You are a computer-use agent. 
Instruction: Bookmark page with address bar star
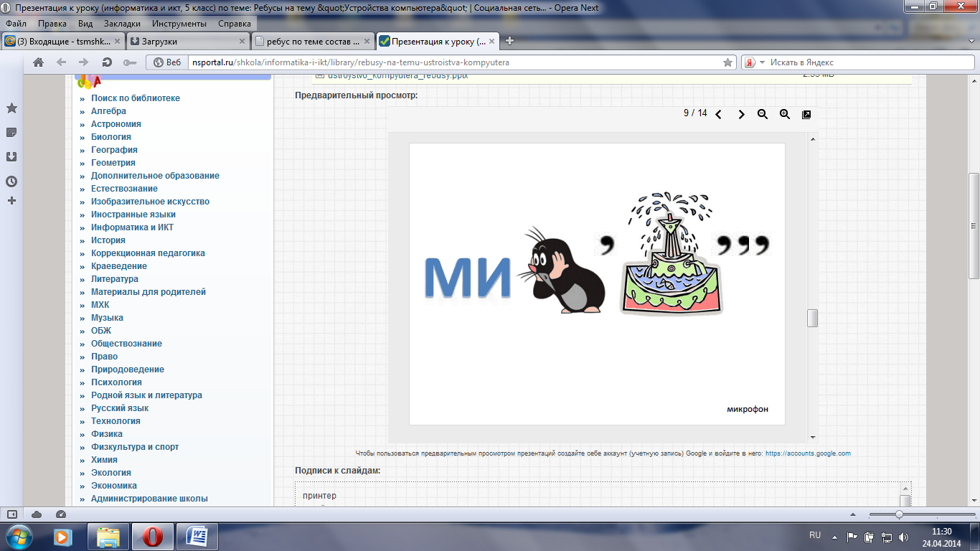tap(727, 62)
